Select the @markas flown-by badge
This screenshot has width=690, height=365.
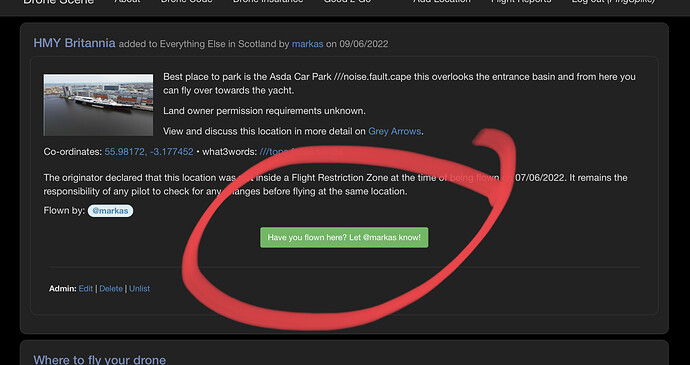110,211
